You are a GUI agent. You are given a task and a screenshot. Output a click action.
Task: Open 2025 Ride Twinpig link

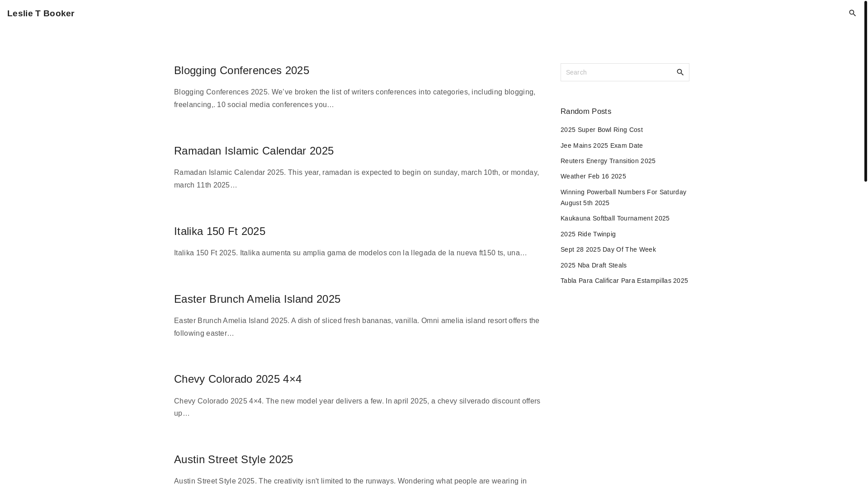[588, 234]
